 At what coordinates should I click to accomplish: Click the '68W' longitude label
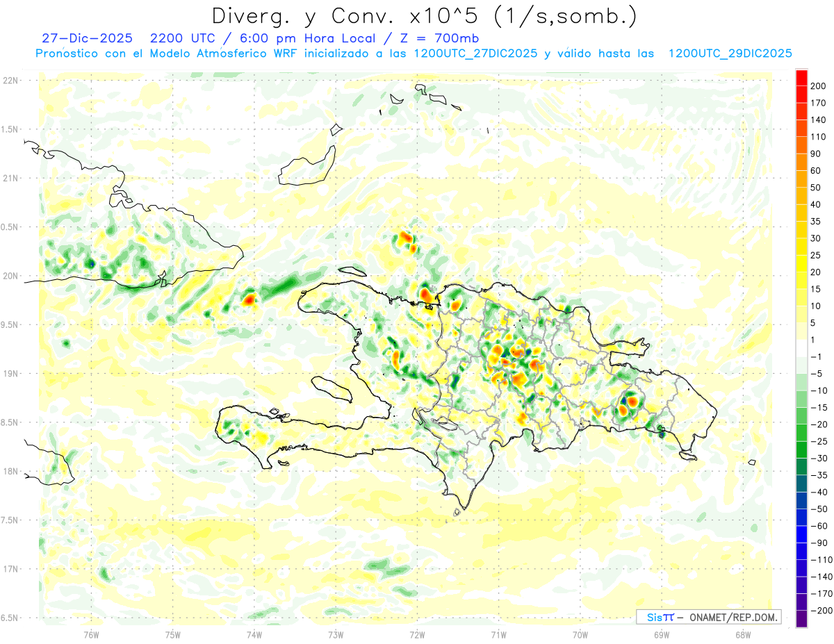[x=742, y=635]
